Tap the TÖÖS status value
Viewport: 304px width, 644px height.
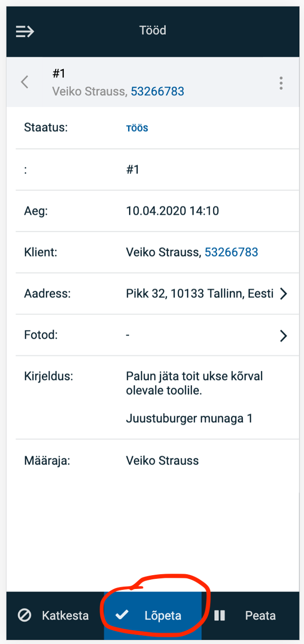pos(137,128)
